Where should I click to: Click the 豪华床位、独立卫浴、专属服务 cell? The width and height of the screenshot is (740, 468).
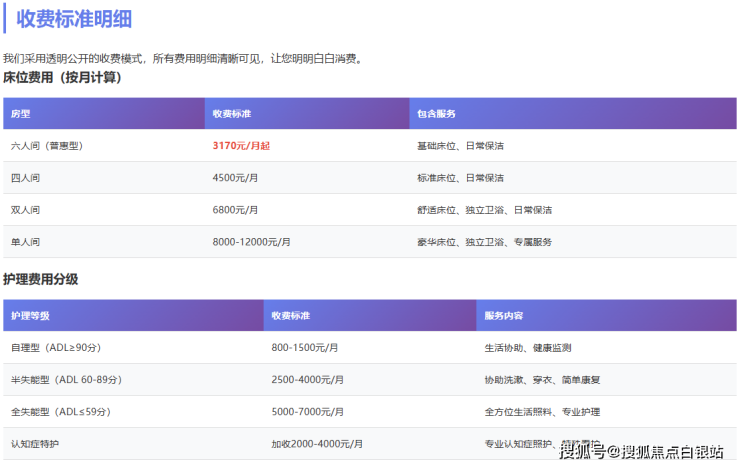484,242
